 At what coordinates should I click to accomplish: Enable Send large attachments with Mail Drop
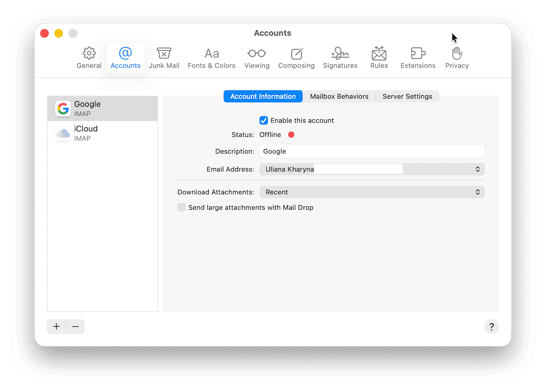181,207
